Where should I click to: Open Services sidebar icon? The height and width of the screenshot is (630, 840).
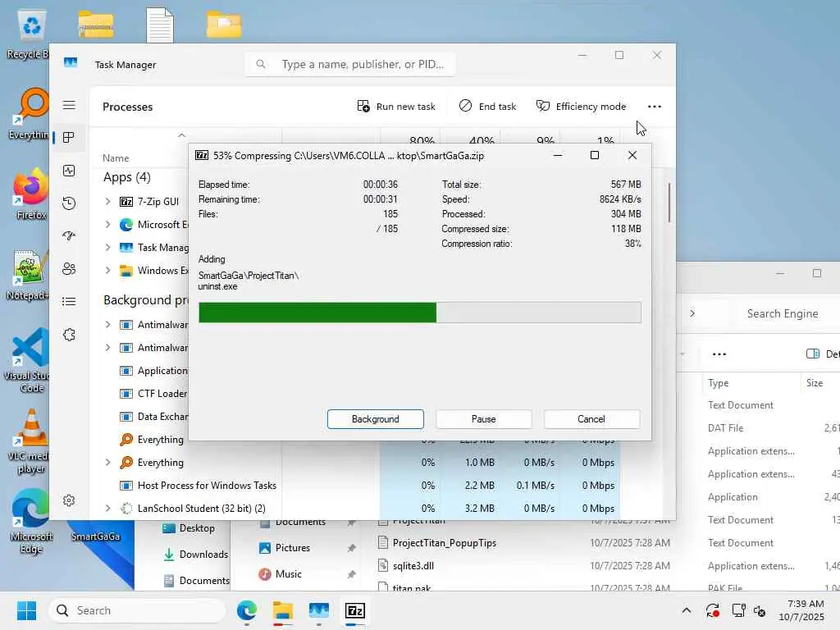69,335
